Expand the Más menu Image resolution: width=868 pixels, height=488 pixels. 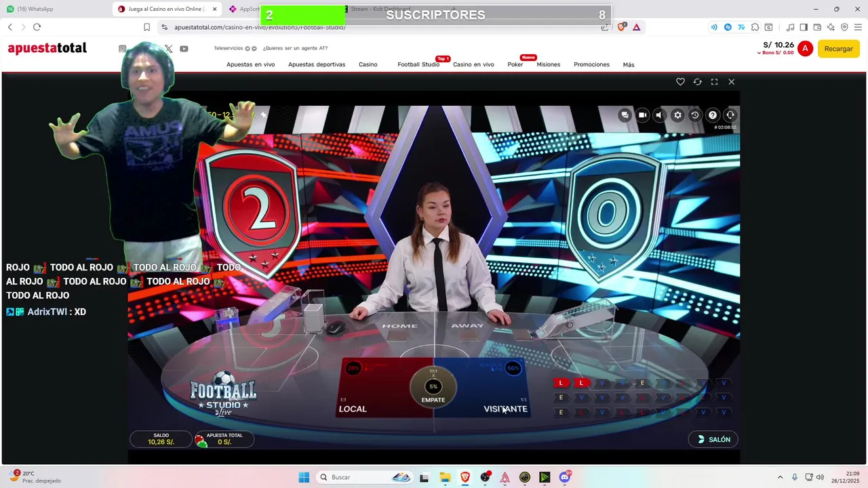click(629, 65)
